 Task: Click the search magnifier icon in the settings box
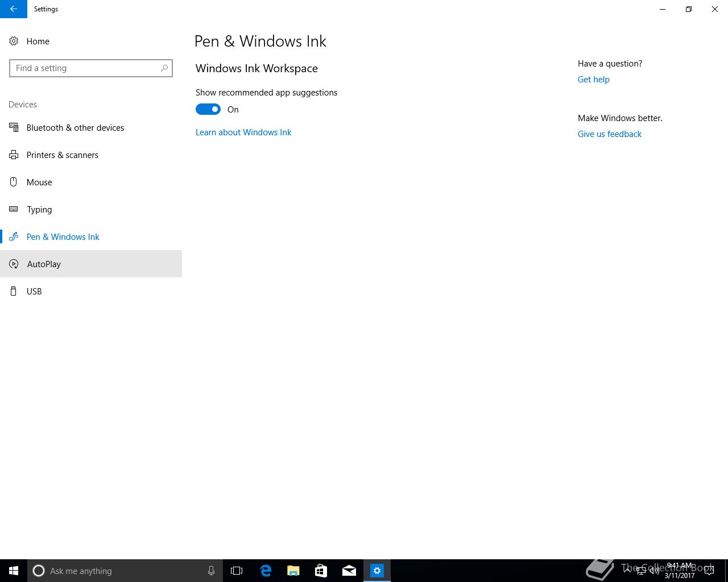(x=164, y=68)
